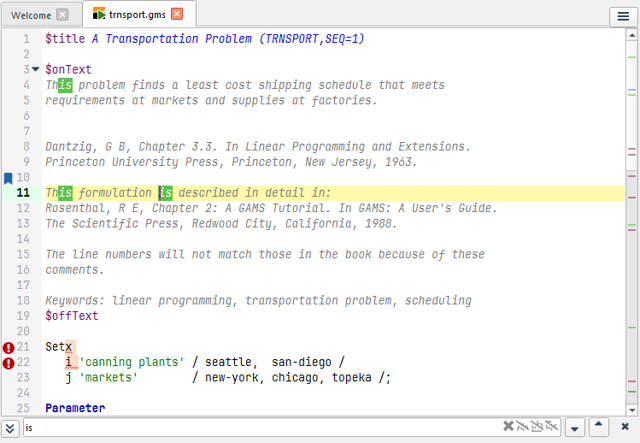Click the scrollbar down arrow

pos(631,410)
